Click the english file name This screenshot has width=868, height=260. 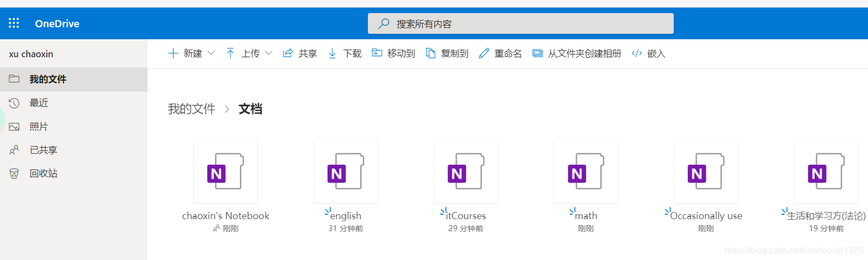(346, 216)
